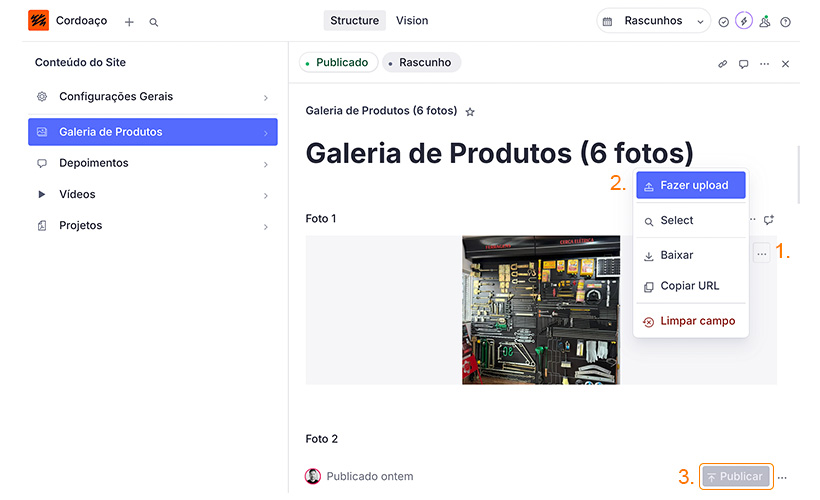Screen dimensions: 820x500
Task: Open Projetos in sidebar list
Action: 153,225
